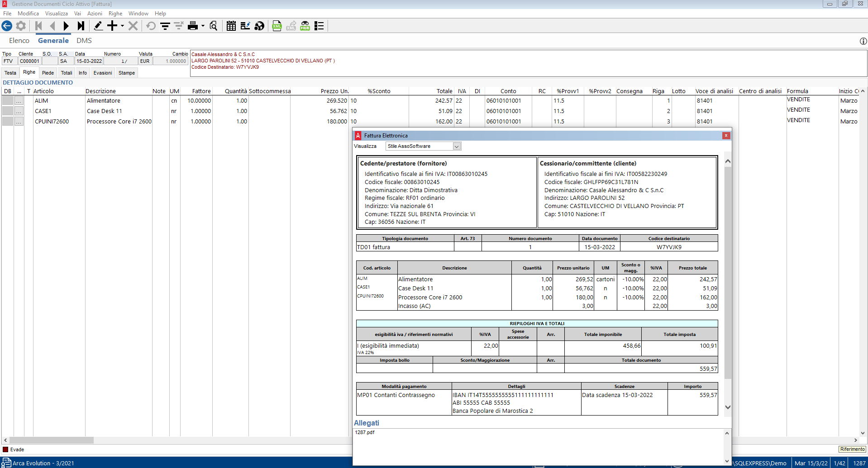Viewport: 868px width, 468px height.
Task: Switch to the Elenco view tab
Action: click(x=19, y=41)
